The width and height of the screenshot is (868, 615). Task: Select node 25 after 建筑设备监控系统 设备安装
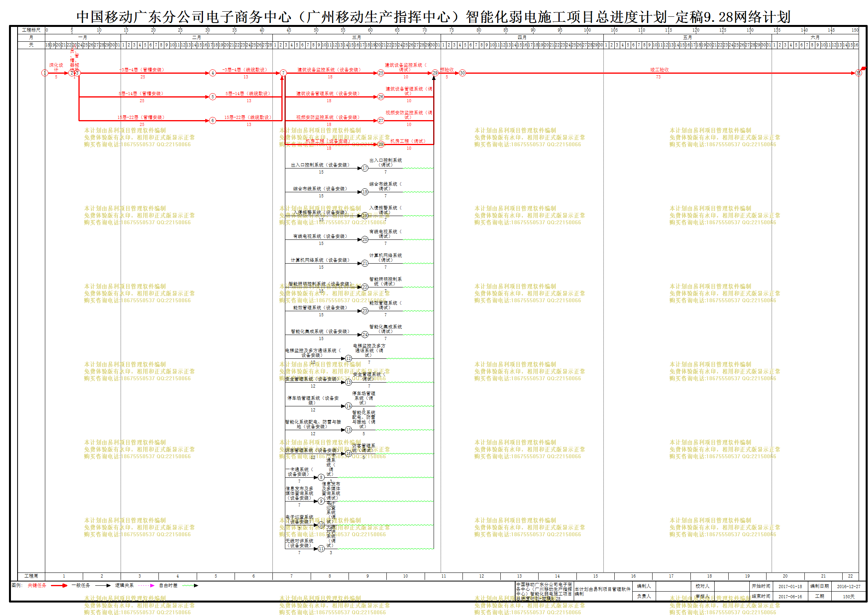381,73
